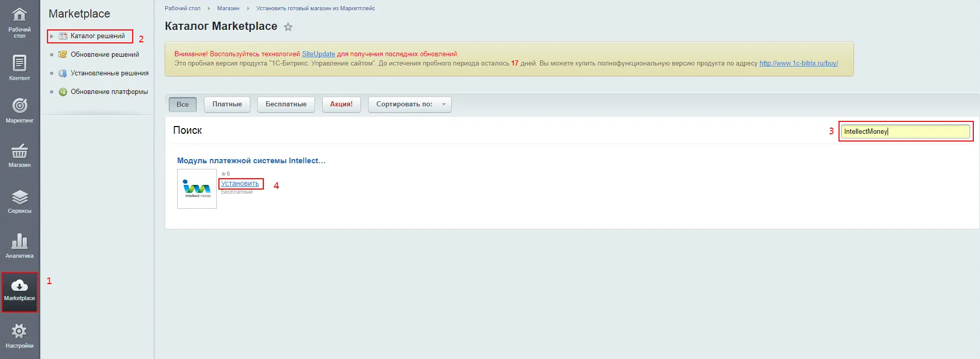Open the Настройки sidebar section
The width and height of the screenshot is (980, 359).
point(20,336)
